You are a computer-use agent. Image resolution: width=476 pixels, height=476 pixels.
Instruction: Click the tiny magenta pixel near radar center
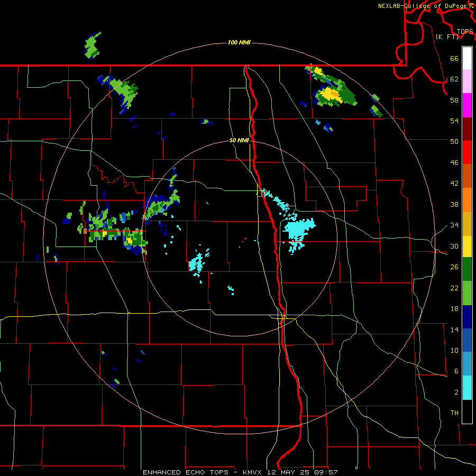[245, 239]
